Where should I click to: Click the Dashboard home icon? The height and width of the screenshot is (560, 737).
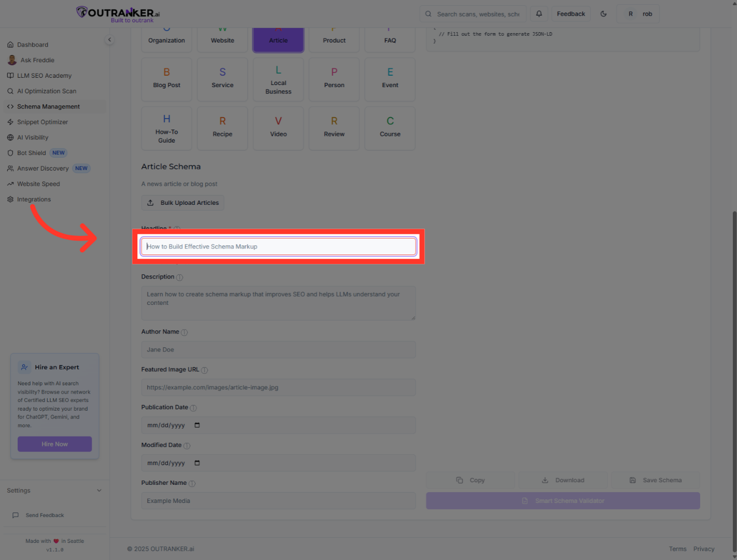pyautogui.click(x=10, y=45)
